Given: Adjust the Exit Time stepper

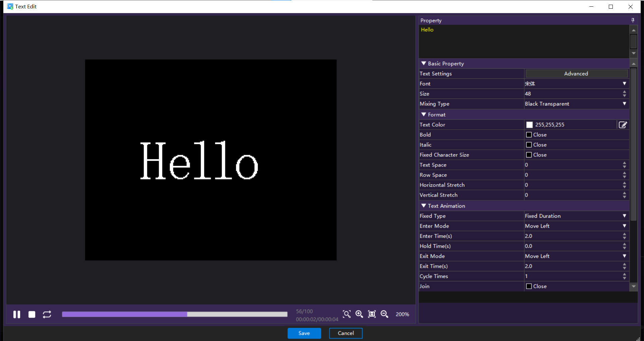Looking at the screenshot, I should coord(624,266).
